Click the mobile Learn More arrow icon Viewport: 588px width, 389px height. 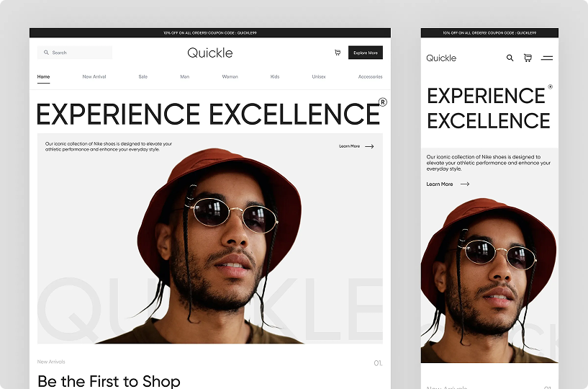coord(465,184)
